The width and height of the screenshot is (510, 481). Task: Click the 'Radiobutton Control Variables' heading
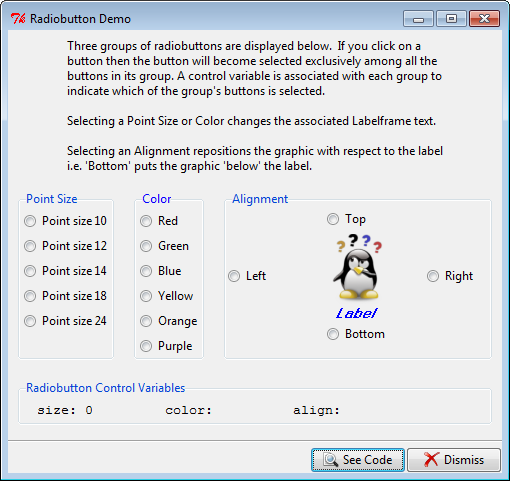coord(106,388)
